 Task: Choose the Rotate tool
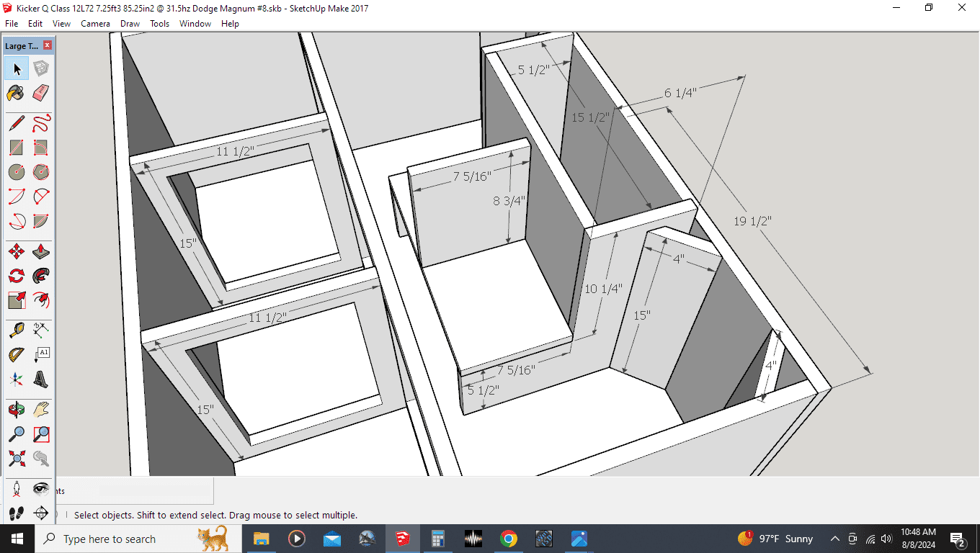click(x=17, y=276)
